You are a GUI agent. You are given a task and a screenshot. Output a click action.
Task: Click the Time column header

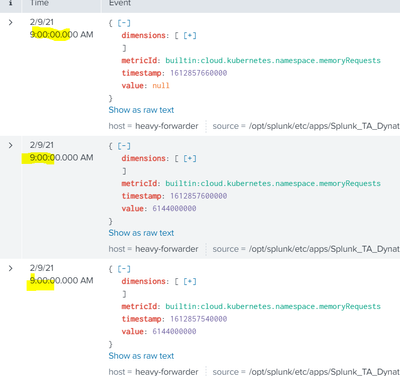coord(39,3)
